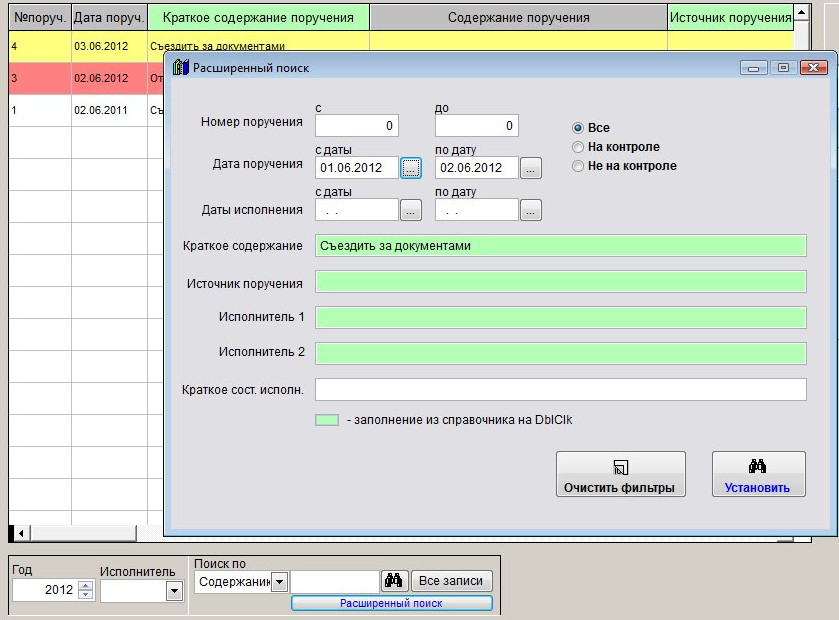Click the №поруч. column header
The width and height of the screenshot is (839, 620).
40,18
